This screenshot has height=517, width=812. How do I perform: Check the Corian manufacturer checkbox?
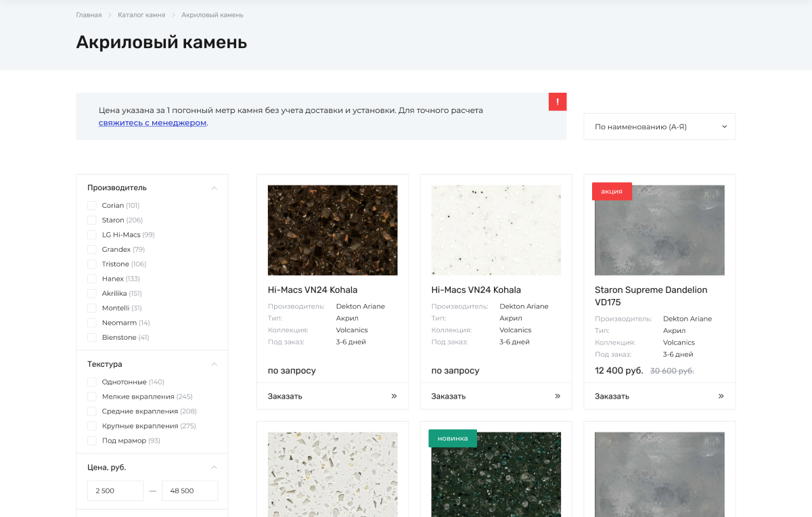tap(92, 205)
